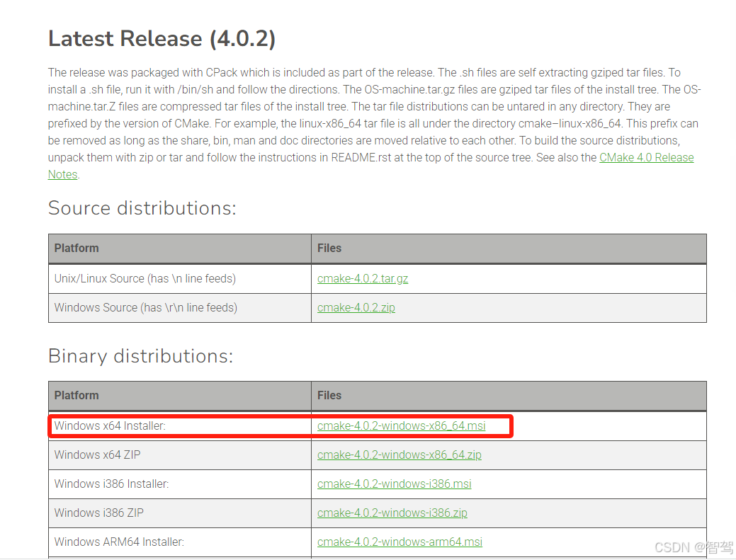Screen dimensions: 736x560
Task: Click the 'Latest Release (4.0.2)' heading
Action: pos(162,38)
